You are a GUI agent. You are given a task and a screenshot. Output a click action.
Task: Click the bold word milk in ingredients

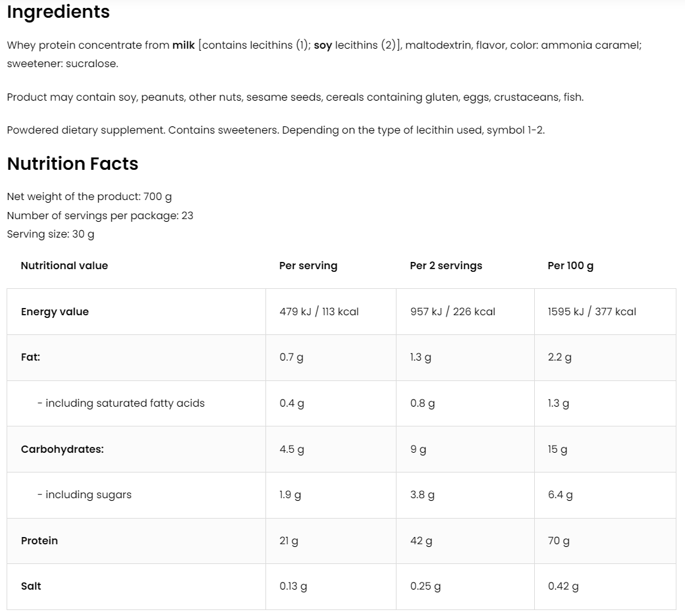(x=183, y=45)
